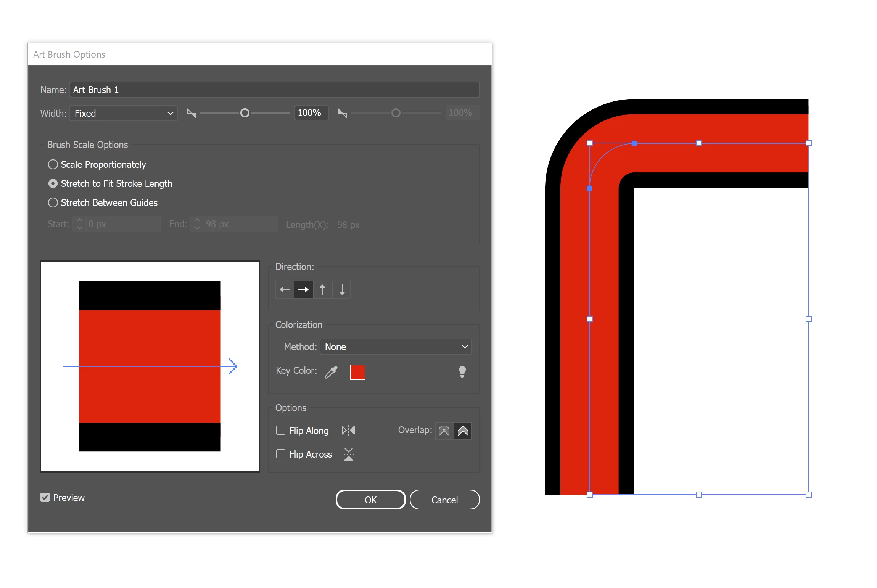The height and width of the screenshot is (588, 877).
Task: Select Scale Proportionately radio option
Action: tap(53, 164)
